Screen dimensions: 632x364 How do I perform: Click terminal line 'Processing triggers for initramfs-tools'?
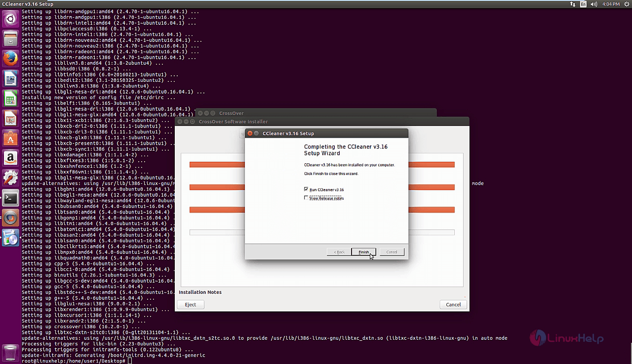(108, 350)
